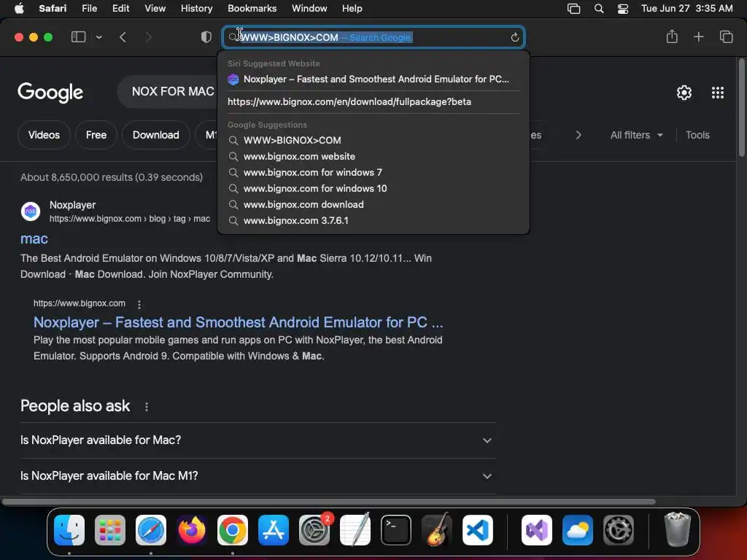
Task: Expand 'Is NoxPlayer available for Mac M1?'
Action: 258,475
